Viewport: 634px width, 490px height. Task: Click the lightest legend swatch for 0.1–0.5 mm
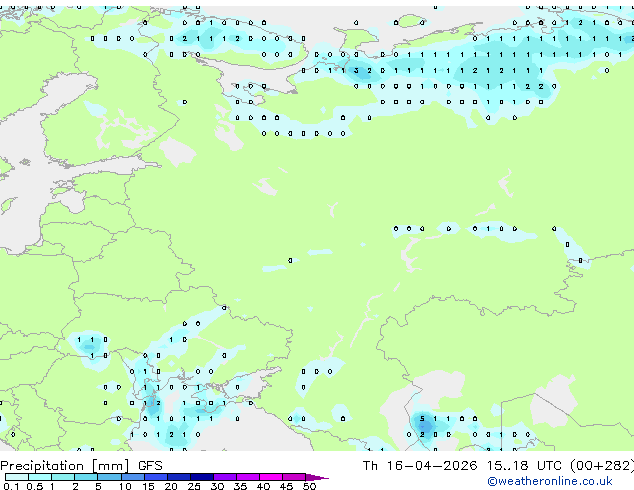(x=17, y=477)
